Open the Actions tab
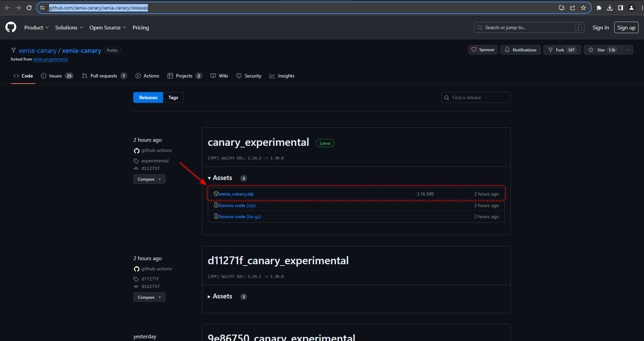This screenshot has width=644, height=341. point(147,76)
